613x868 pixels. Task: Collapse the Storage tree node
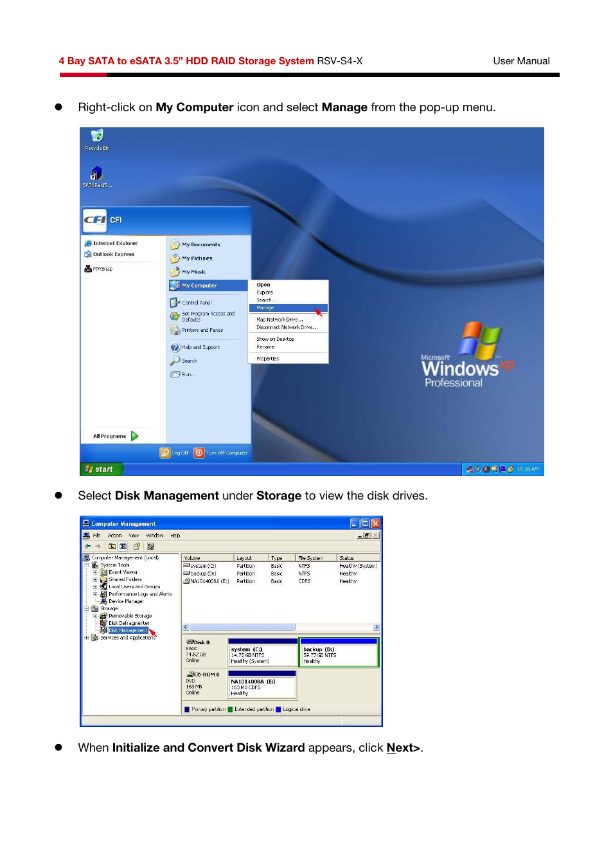[87, 608]
